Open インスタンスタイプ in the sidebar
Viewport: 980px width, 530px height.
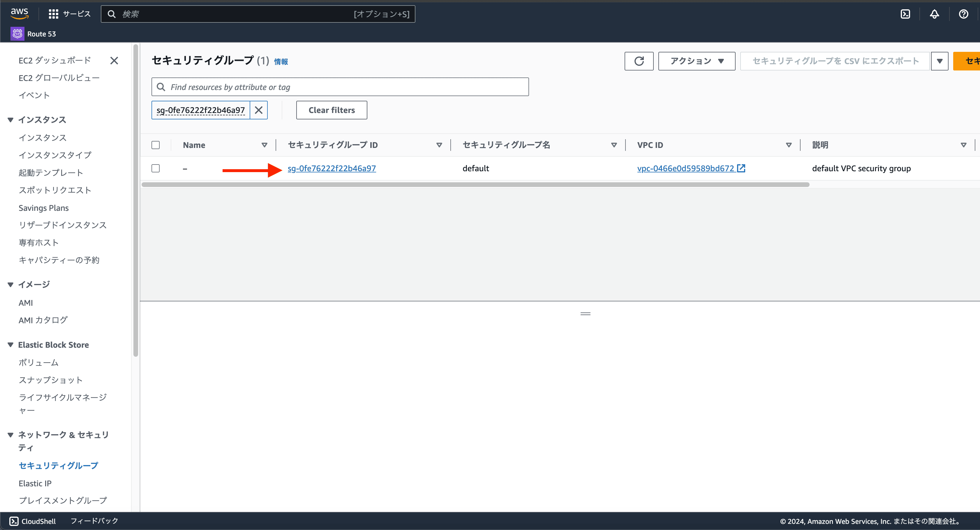(55, 155)
